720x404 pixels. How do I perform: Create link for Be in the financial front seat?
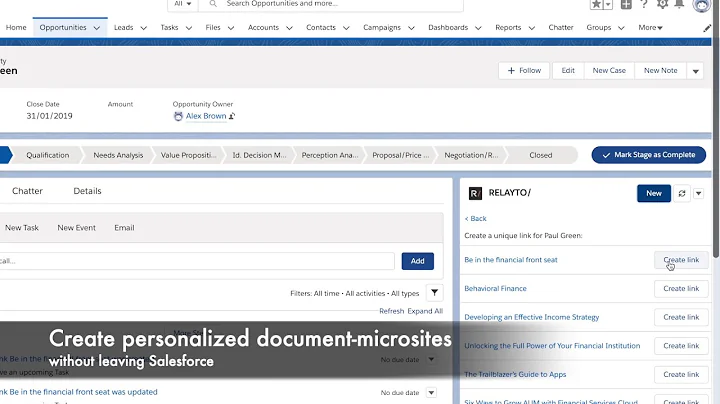click(681, 260)
